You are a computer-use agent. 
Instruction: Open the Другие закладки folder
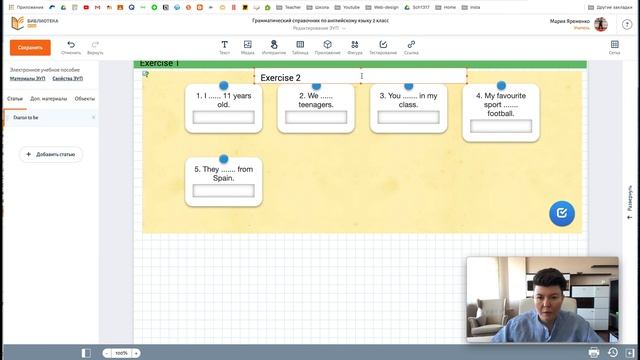tap(610, 7)
